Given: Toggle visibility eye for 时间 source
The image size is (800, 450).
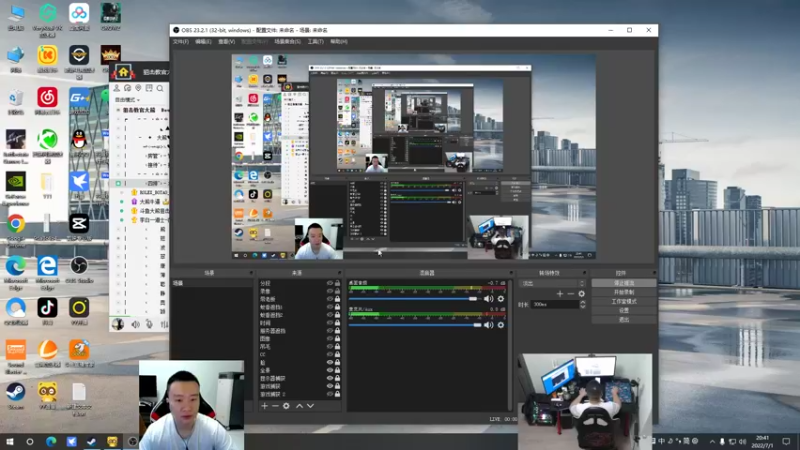Looking at the screenshot, I should coord(330,323).
